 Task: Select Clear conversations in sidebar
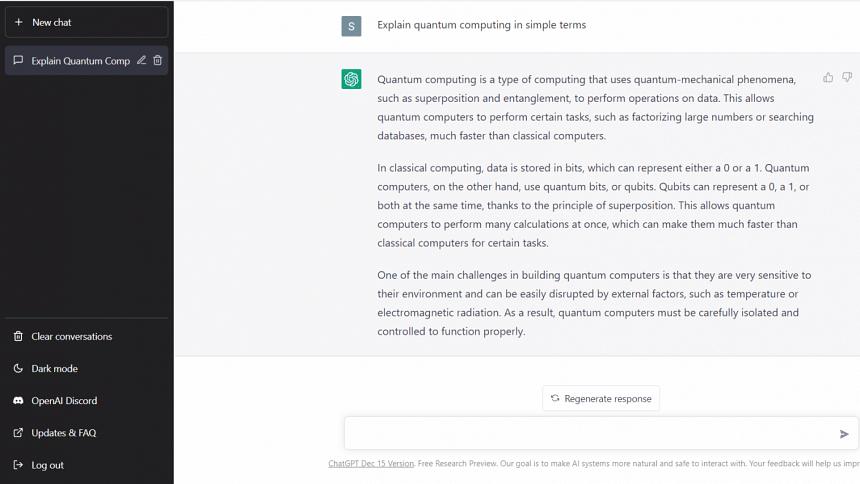71,337
